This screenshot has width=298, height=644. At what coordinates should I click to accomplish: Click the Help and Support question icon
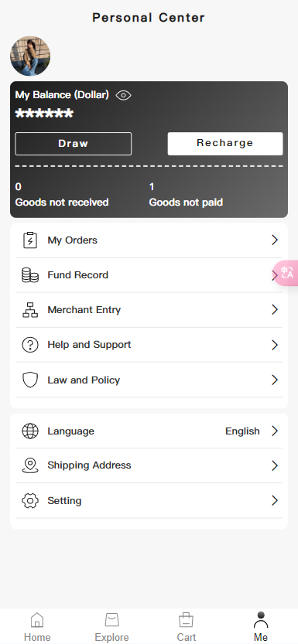click(30, 345)
